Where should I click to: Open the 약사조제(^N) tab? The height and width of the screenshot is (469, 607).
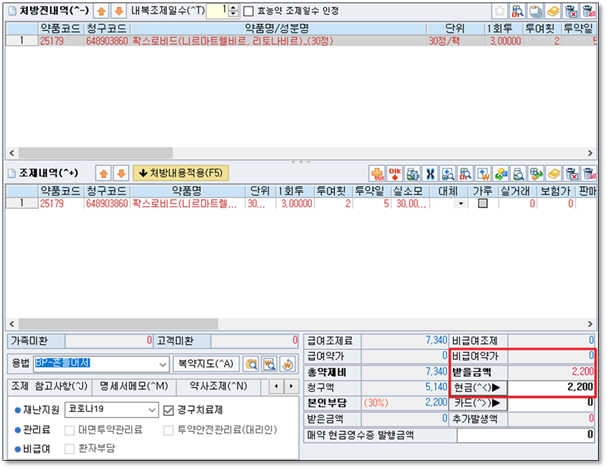pos(218,386)
